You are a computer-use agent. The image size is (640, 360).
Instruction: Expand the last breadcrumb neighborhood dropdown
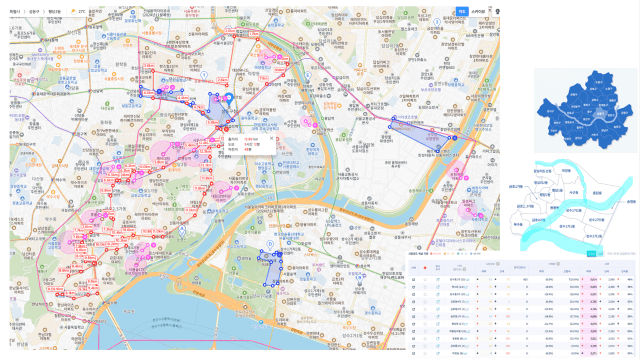tap(54, 11)
